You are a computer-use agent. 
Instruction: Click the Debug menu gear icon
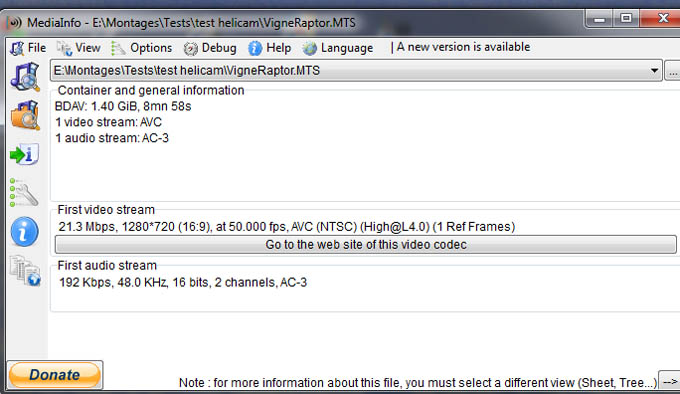coord(190,49)
